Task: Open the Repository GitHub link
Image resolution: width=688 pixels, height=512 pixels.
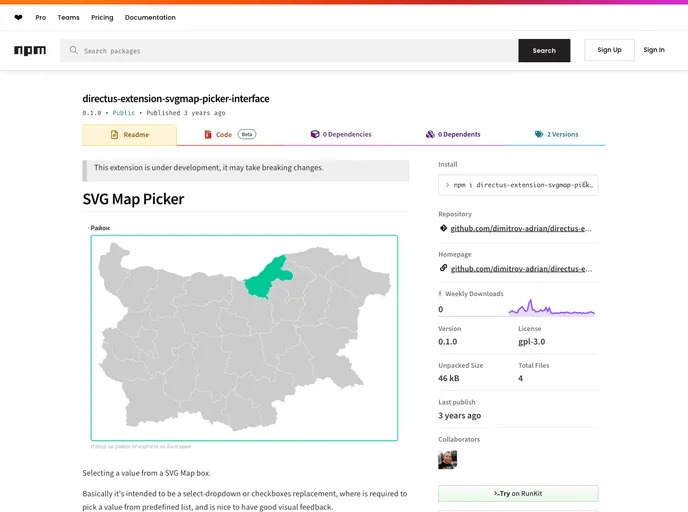Action: 521,228
